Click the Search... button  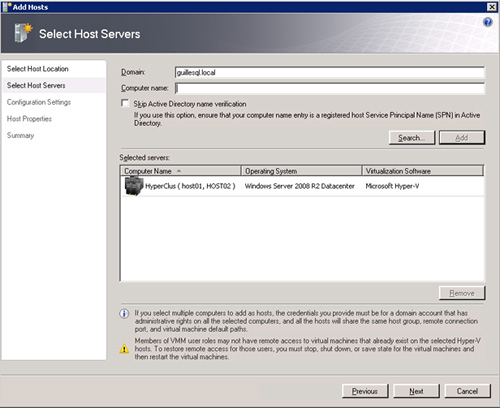(x=412, y=138)
